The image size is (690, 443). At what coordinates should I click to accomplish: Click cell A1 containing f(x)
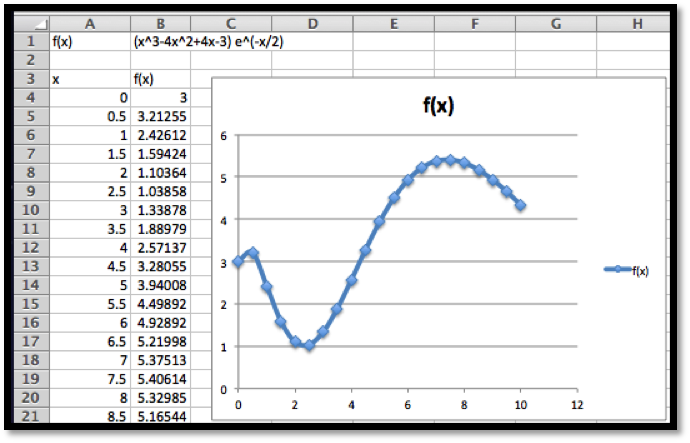tap(90, 41)
